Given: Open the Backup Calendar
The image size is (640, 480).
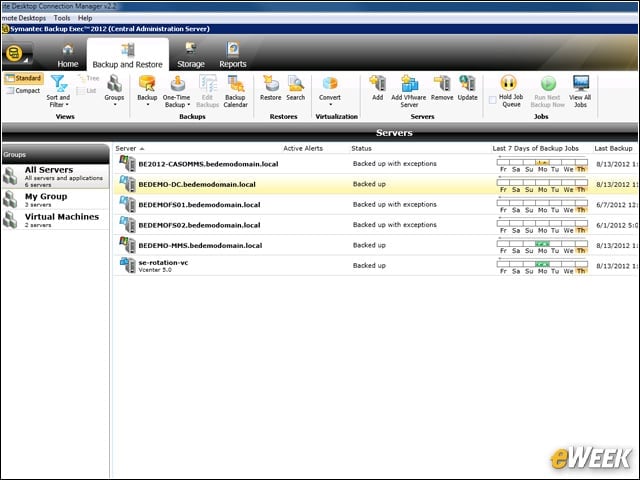Looking at the screenshot, I should coord(236,91).
